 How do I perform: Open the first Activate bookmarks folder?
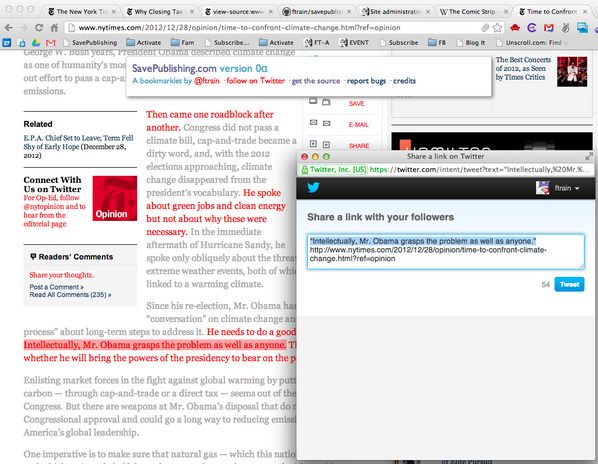tap(143, 43)
